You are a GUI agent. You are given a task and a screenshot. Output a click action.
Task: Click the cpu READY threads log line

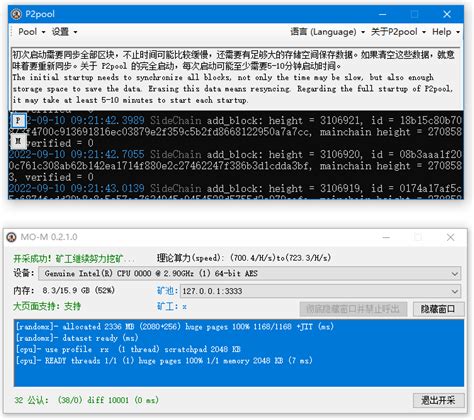click(164, 361)
